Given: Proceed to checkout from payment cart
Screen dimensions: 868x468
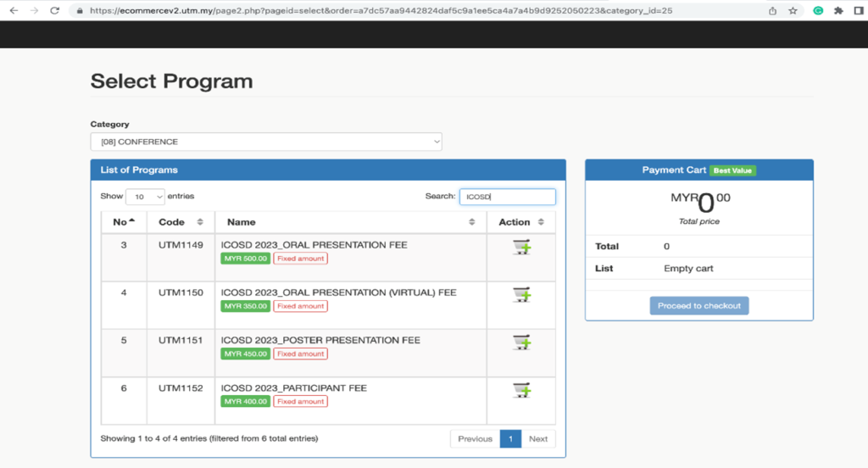Looking at the screenshot, I should tap(699, 305).
